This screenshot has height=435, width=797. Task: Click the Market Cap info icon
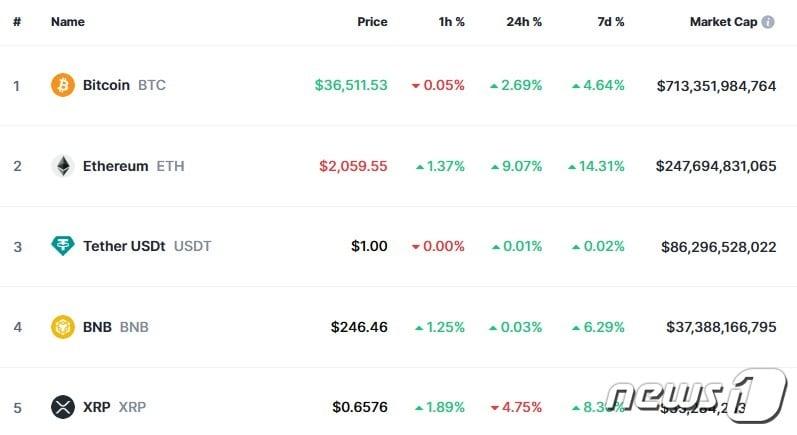click(768, 22)
